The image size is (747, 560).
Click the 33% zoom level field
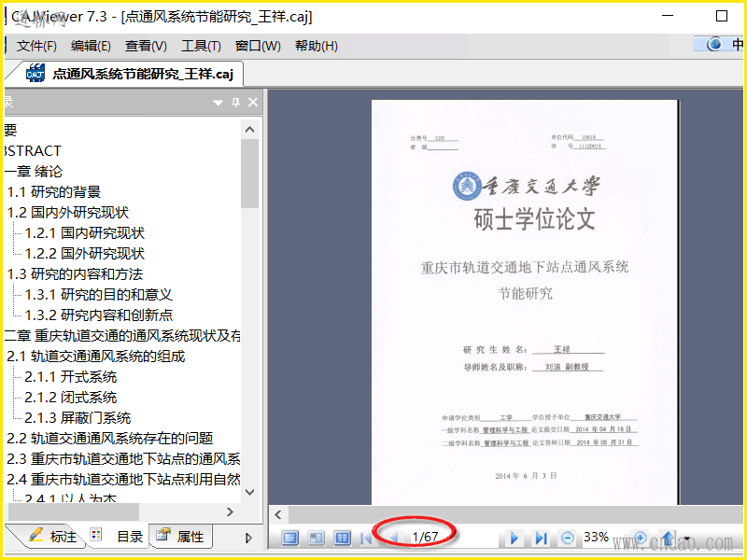pyautogui.click(x=596, y=538)
